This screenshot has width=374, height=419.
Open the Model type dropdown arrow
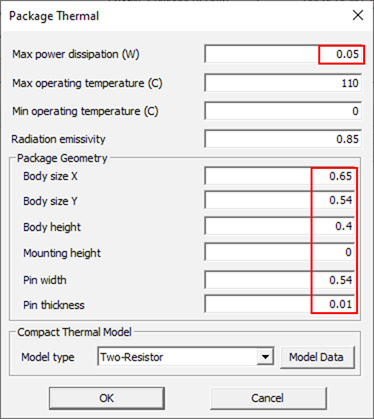[x=265, y=357]
